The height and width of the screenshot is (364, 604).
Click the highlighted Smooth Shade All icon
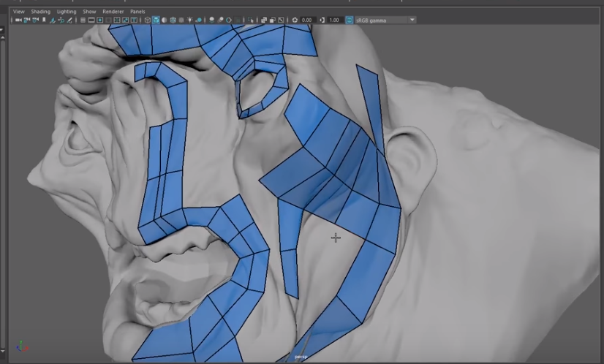tap(156, 20)
